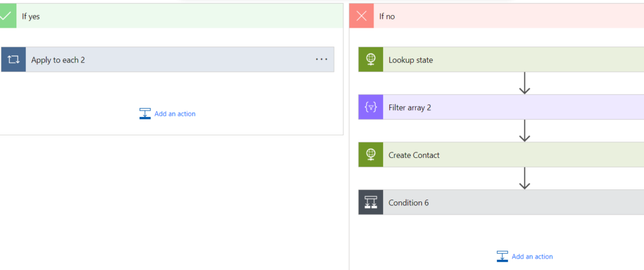Click the arrow between Filter array 2 and Create Contact

[x=525, y=131]
